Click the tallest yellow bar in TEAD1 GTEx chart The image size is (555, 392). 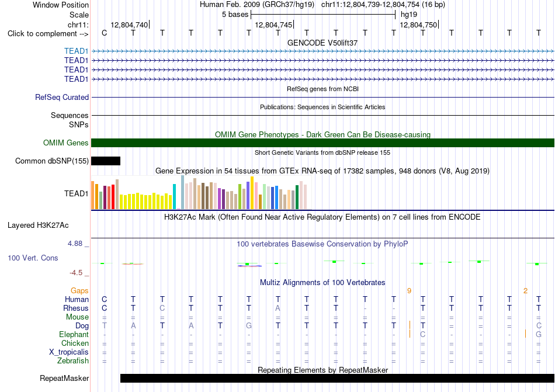click(x=252, y=193)
